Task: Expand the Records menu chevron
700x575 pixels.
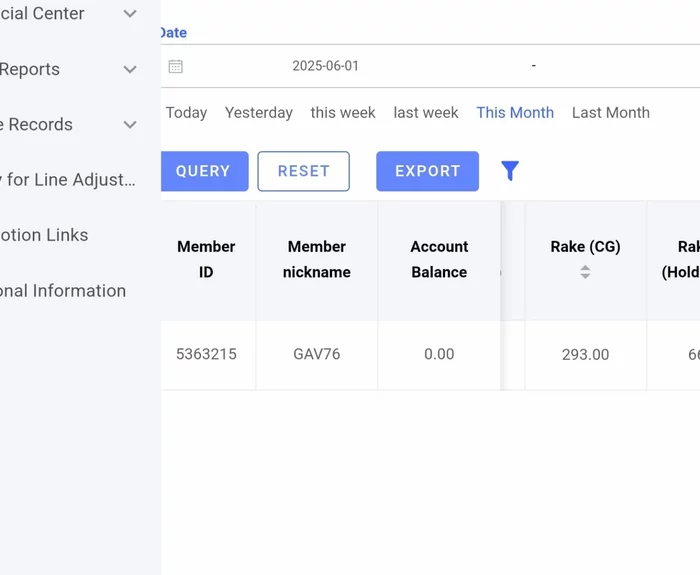Action: click(130, 125)
